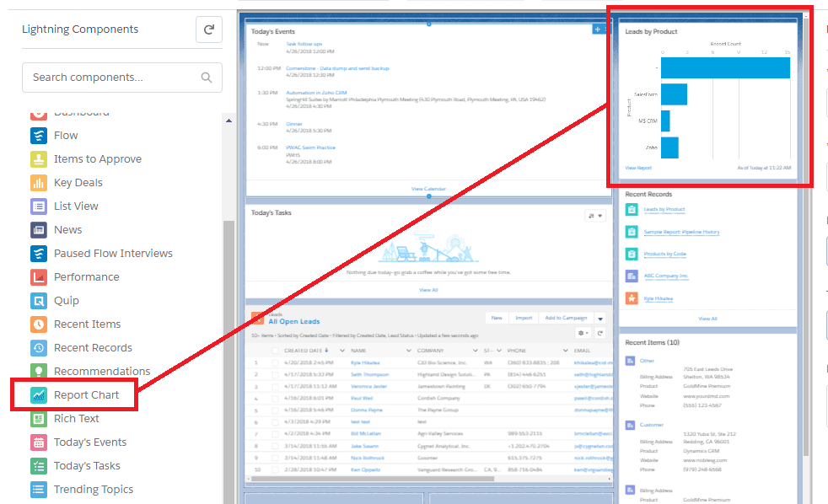Check the box for lead Paul Weil

point(275,399)
